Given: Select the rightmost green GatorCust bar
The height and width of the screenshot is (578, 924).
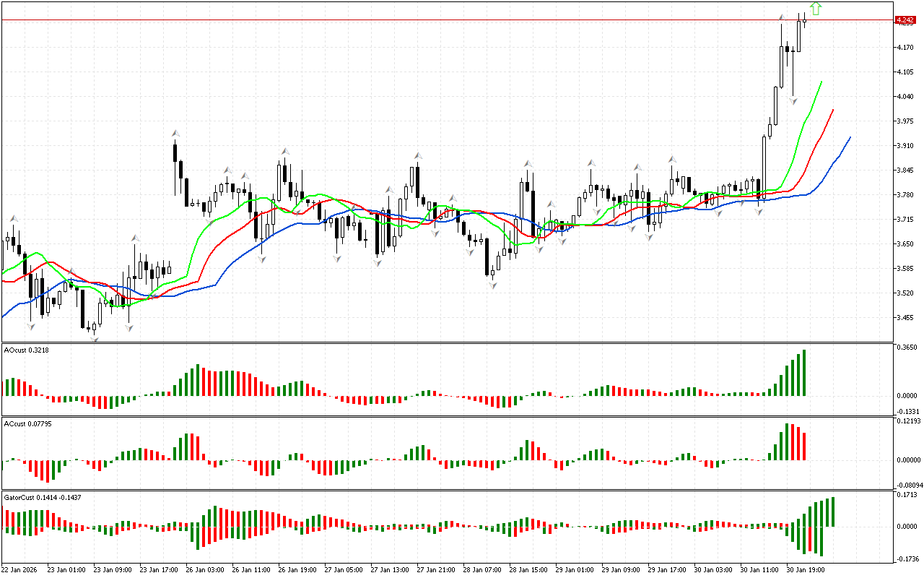Looking at the screenshot, I should pyautogui.click(x=833, y=512).
